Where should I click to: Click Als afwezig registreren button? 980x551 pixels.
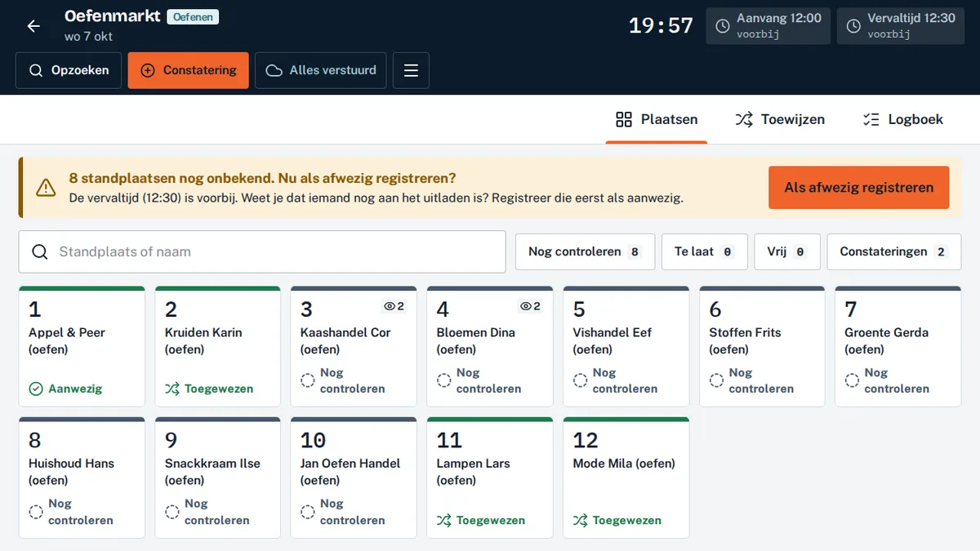[859, 188]
